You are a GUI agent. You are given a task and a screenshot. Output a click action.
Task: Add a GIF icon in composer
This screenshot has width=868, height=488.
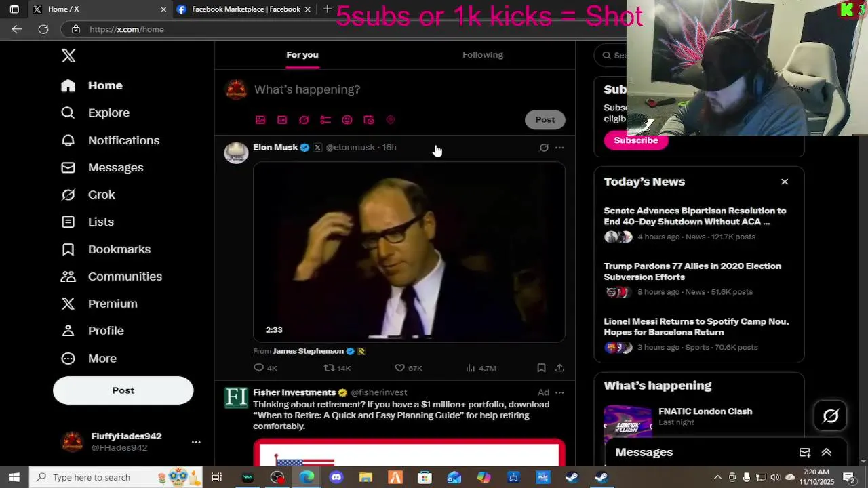pyautogui.click(x=282, y=120)
